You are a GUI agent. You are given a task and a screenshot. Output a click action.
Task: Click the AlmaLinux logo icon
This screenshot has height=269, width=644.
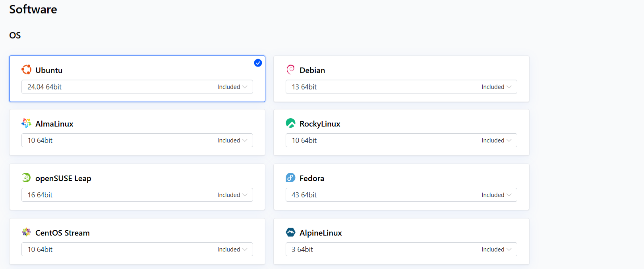(27, 123)
